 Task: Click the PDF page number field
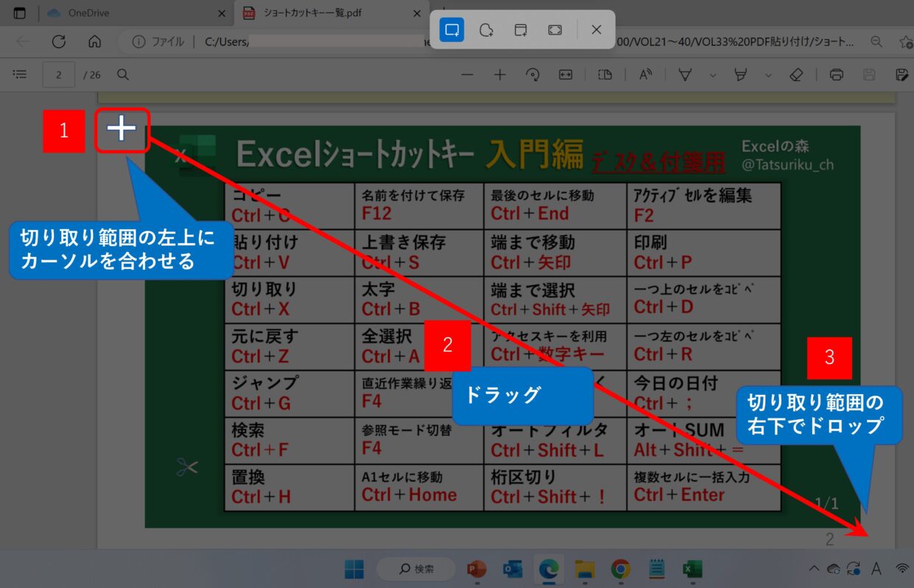point(59,74)
